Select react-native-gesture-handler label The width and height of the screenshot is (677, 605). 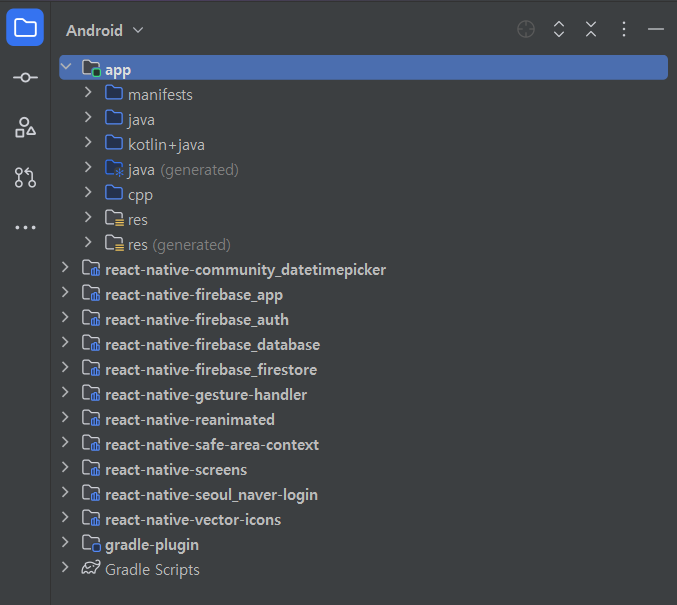[x=206, y=395]
